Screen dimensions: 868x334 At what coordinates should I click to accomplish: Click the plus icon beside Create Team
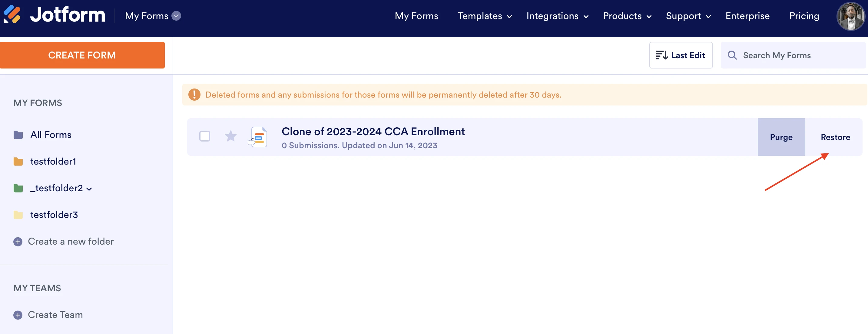click(18, 315)
